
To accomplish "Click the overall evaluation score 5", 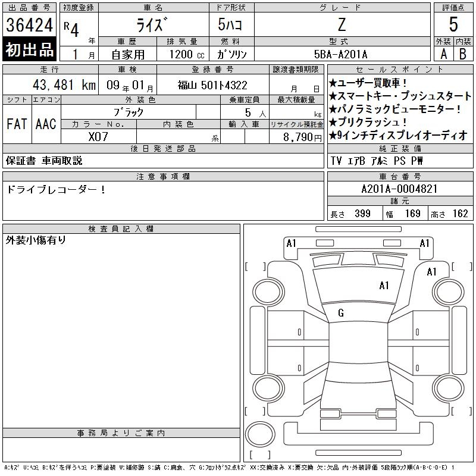I will (x=453, y=24).
